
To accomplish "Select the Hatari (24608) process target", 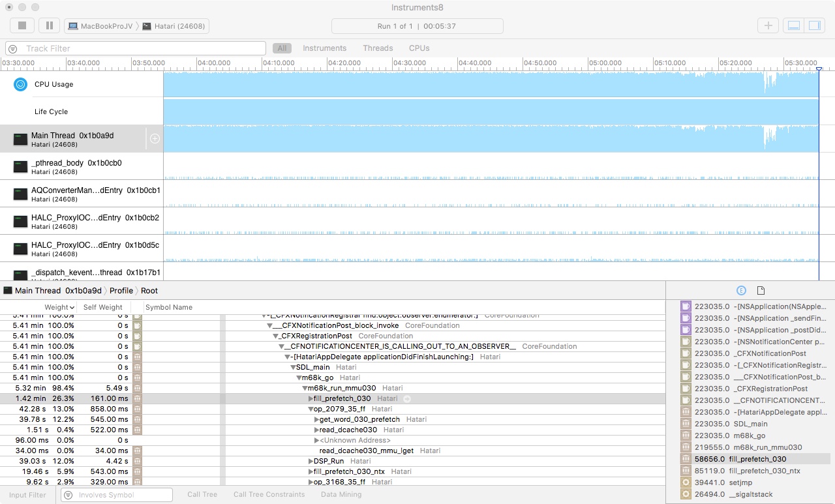I will coord(174,26).
